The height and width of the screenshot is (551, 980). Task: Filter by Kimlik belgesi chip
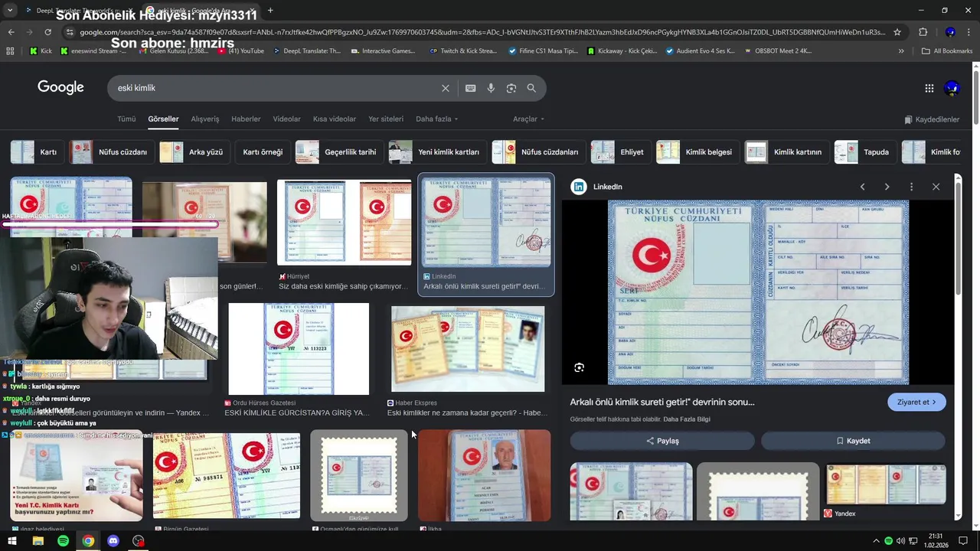(697, 152)
